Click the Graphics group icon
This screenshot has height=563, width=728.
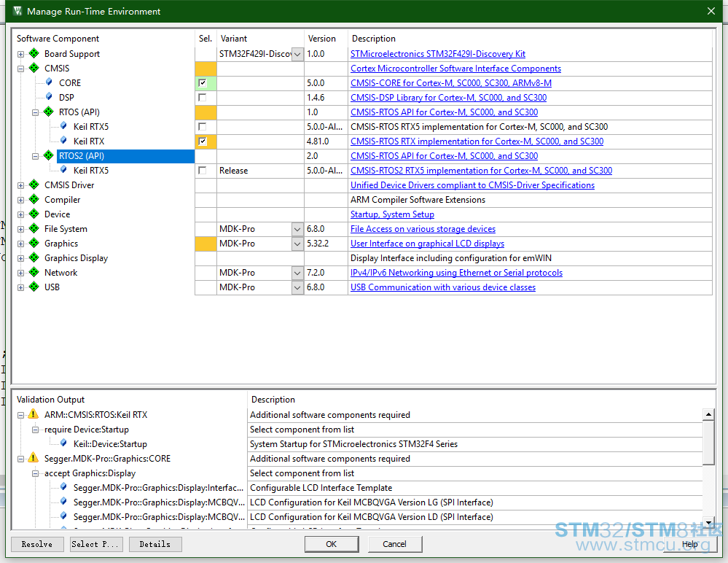click(34, 242)
